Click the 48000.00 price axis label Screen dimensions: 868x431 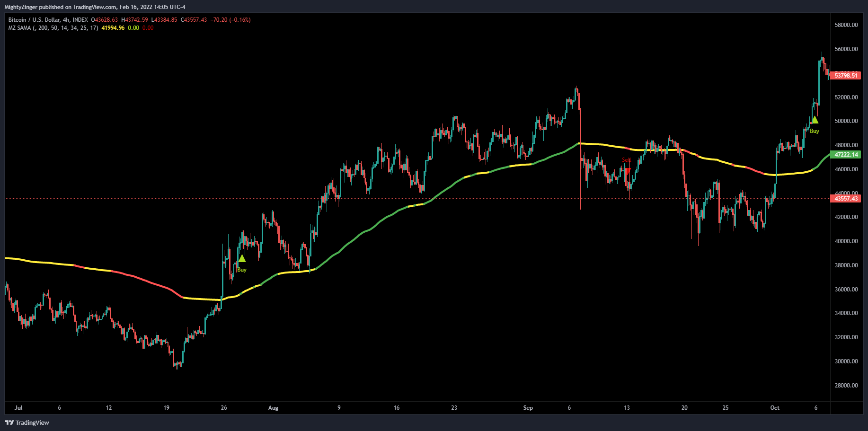(x=846, y=145)
